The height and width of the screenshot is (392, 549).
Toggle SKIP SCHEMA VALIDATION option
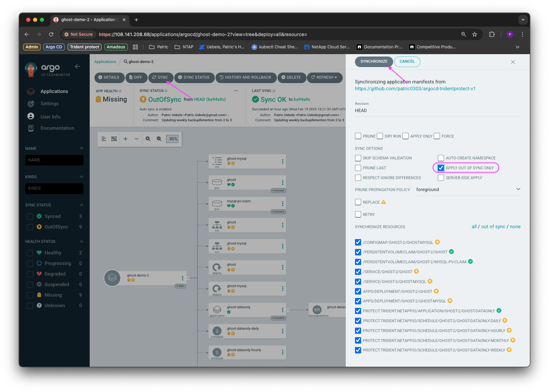coord(358,158)
